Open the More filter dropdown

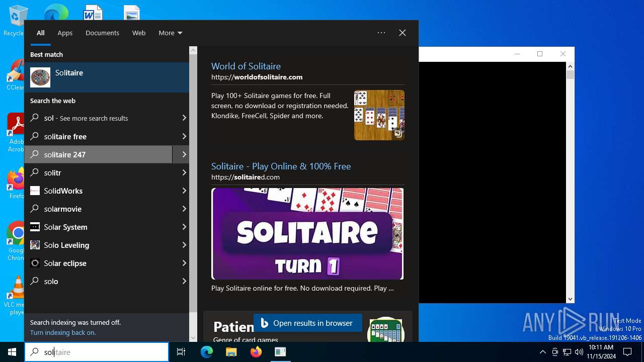tap(171, 33)
